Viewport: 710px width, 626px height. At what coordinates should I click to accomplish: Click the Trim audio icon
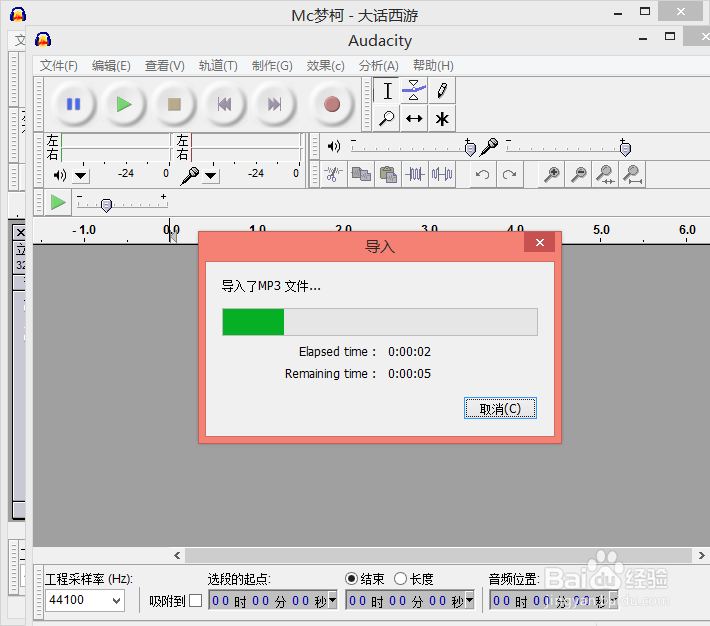click(x=415, y=174)
